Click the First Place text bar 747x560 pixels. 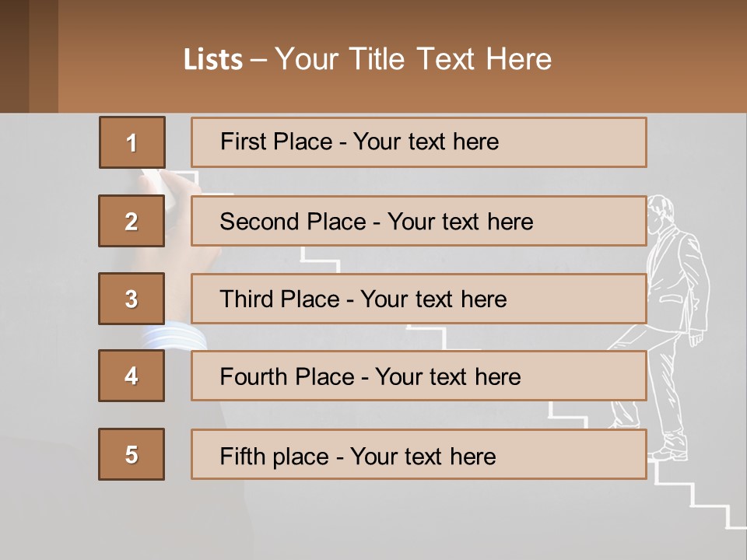point(419,142)
